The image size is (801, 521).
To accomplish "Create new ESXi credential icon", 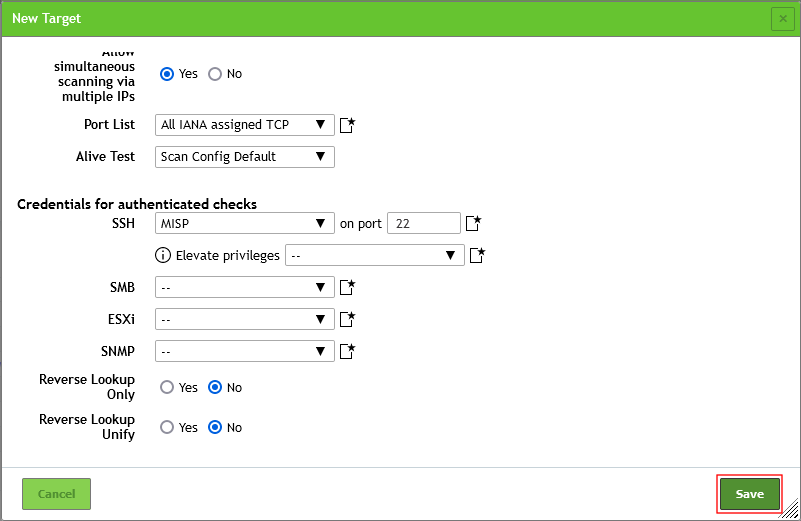I will pos(348,320).
